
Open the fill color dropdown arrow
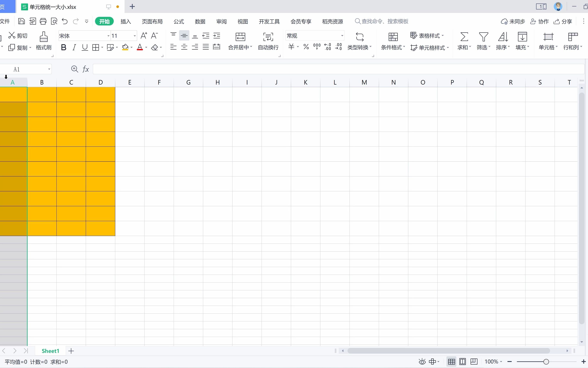(x=131, y=47)
